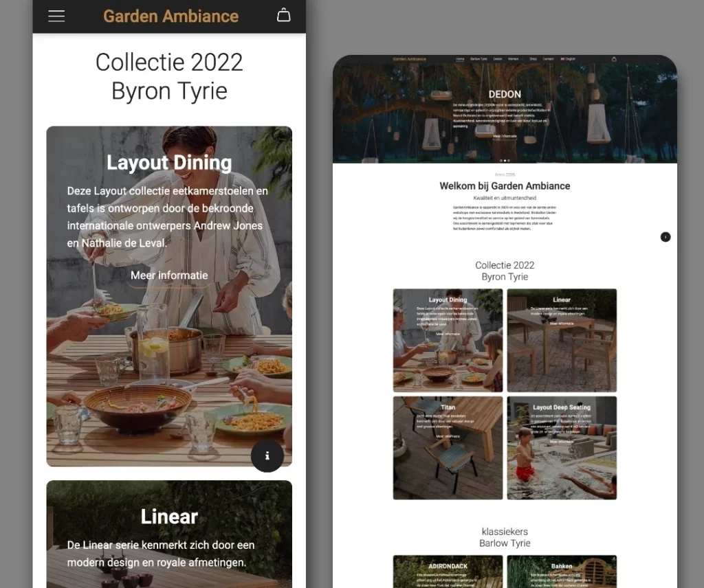This screenshot has height=588, width=704.
Task: Click Meer informatie under DEDON banner
Action: (505, 136)
